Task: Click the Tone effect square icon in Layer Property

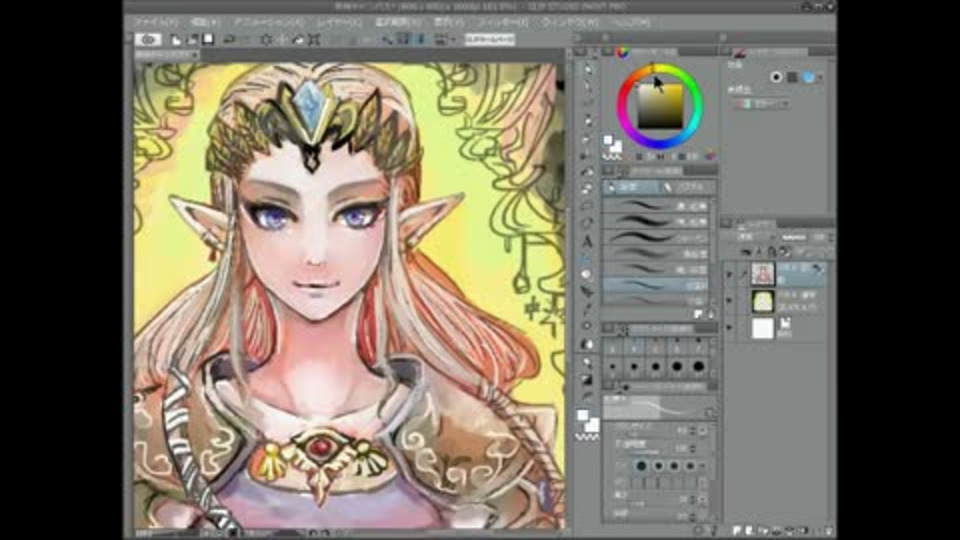Action: 792,77
